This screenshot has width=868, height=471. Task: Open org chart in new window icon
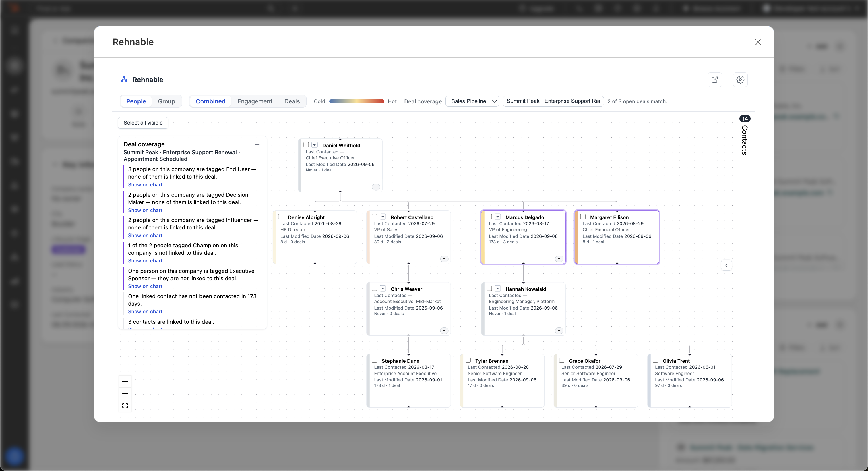click(x=715, y=80)
